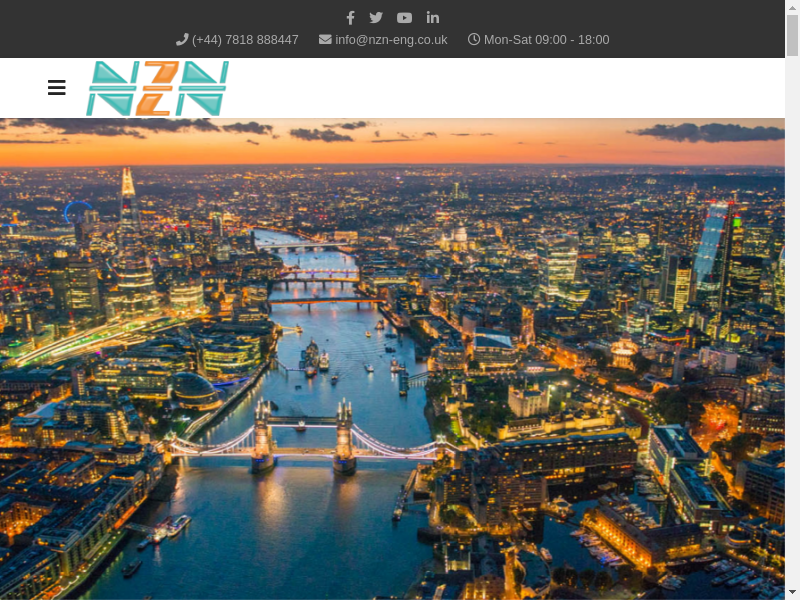Visit the LinkedIn profile icon
This screenshot has height=600, width=800.
click(433, 17)
